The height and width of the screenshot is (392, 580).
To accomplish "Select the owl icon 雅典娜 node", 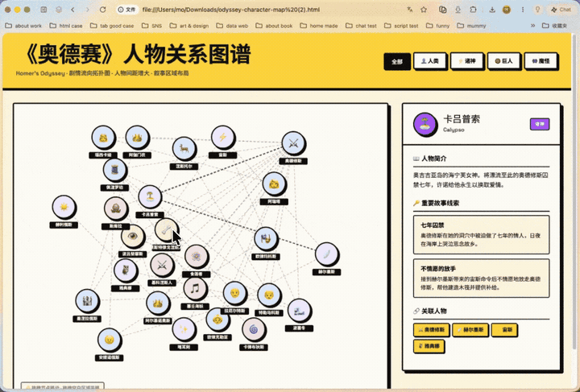I will pyautogui.click(x=126, y=270).
